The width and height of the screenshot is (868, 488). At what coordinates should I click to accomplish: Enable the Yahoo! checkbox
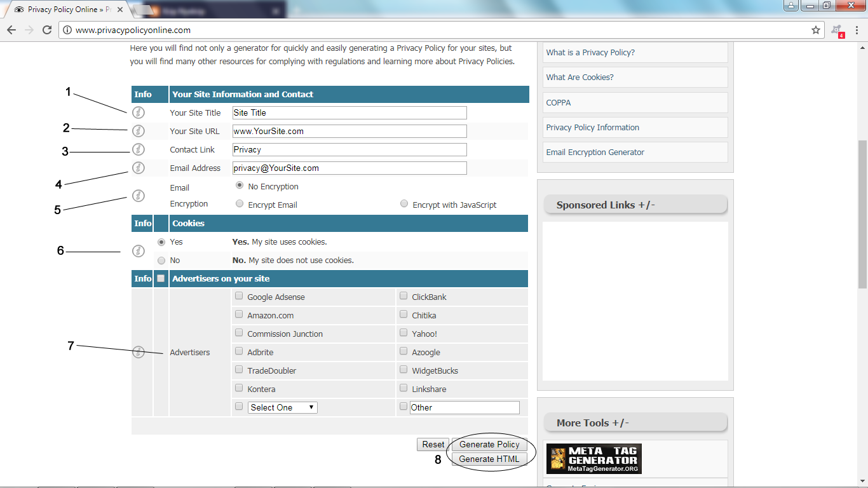[403, 333]
